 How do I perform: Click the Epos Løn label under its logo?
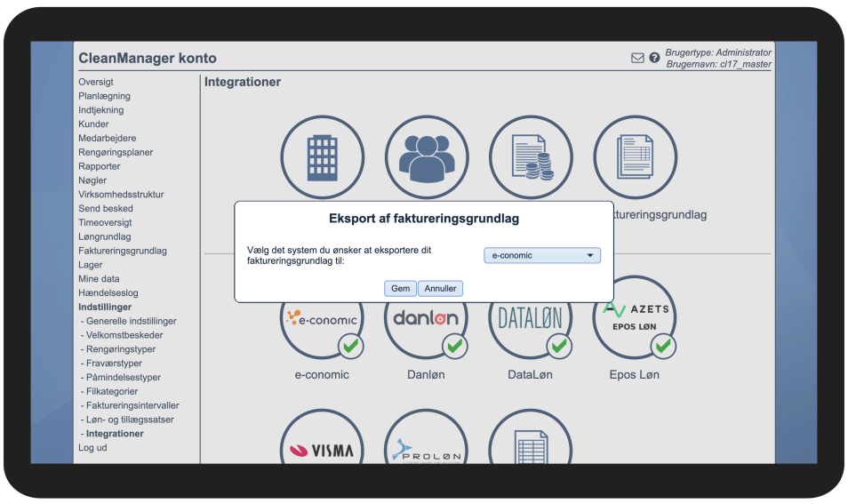(x=635, y=374)
